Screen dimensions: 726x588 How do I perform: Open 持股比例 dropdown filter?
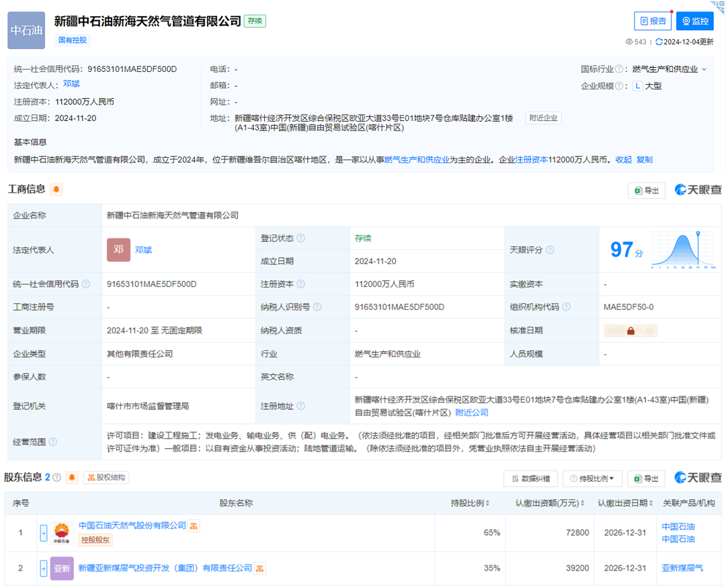point(592,478)
